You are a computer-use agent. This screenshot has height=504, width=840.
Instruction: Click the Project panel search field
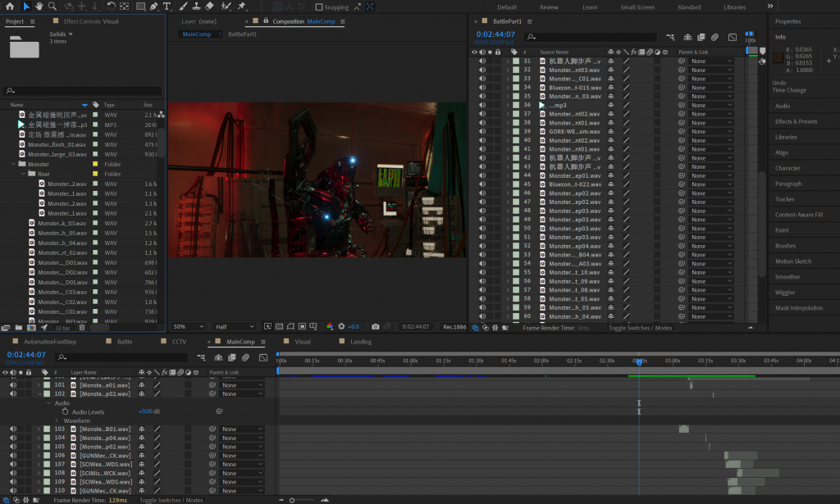pyautogui.click(x=82, y=91)
